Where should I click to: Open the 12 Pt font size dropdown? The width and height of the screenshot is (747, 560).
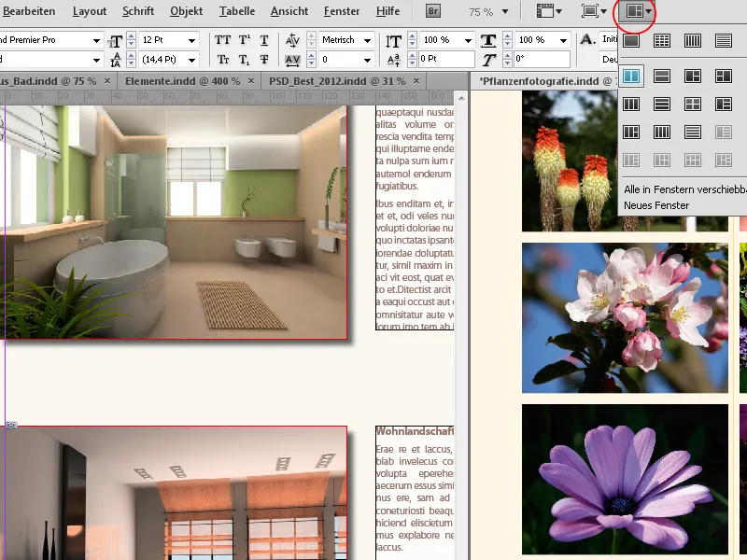click(x=192, y=41)
